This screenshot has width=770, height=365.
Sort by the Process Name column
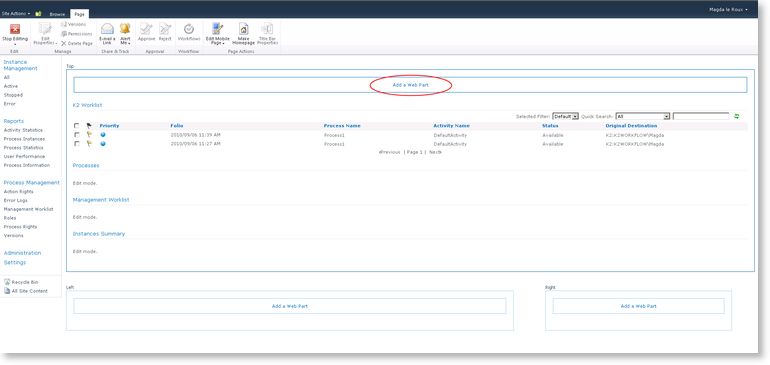[342, 126]
